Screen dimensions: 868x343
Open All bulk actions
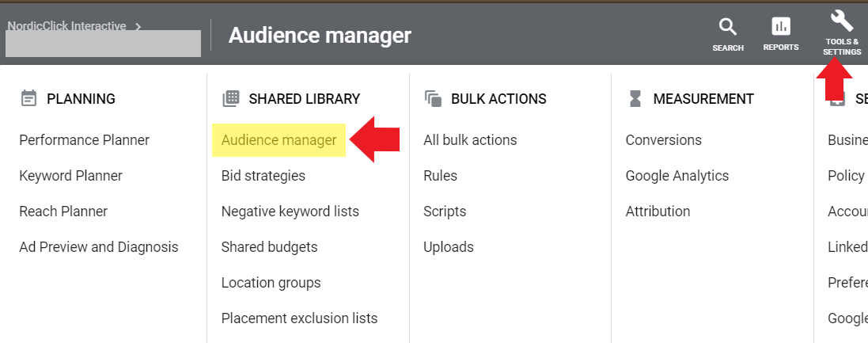[x=470, y=140]
